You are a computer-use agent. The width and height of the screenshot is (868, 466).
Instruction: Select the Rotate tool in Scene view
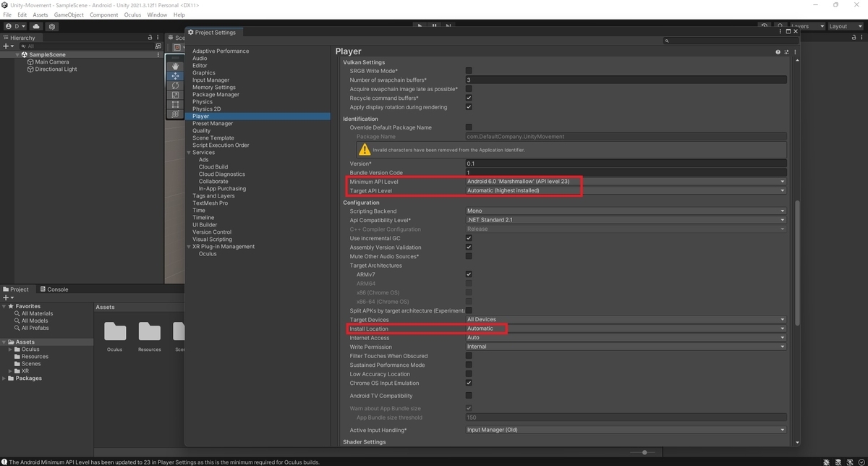tap(175, 85)
